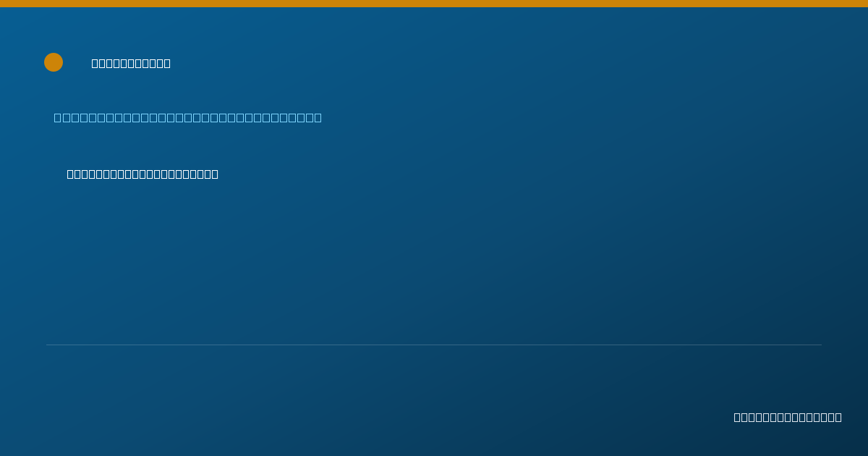Click the left end of the divider line
868x456 pixels.
[48, 345]
